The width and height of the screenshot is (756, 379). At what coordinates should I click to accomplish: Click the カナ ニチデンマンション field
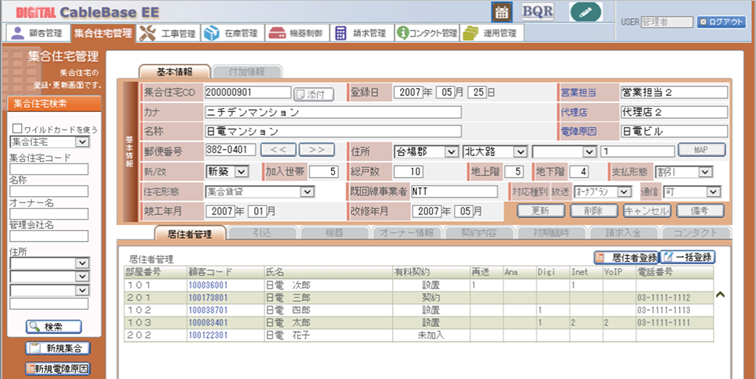click(333, 112)
